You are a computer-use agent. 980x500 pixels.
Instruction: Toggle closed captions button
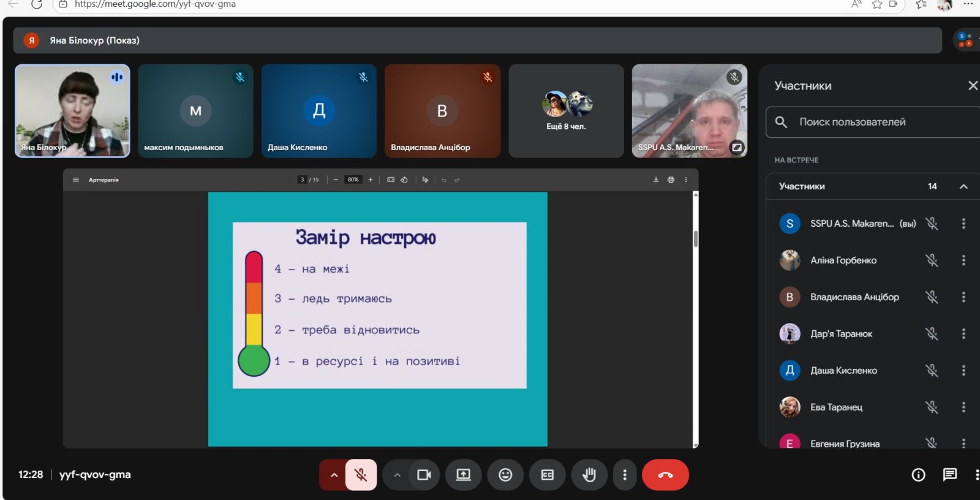pyautogui.click(x=548, y=475)
